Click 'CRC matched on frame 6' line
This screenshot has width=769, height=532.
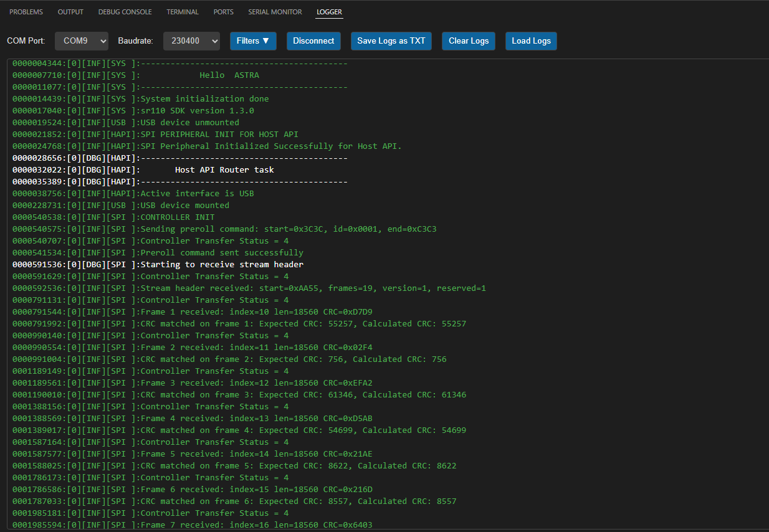tap(234, 501)
